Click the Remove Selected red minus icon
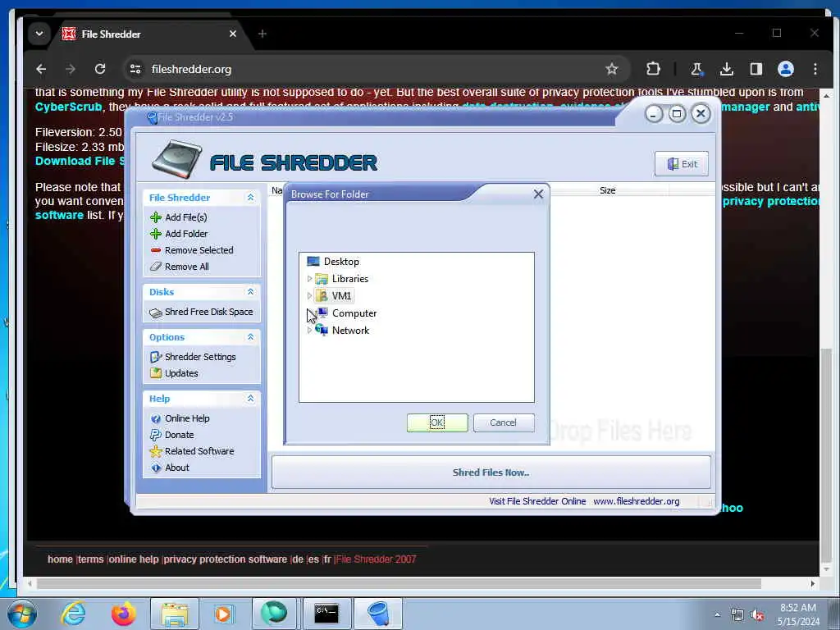Viewport: 840px width, 630px height. coord(156,250)
